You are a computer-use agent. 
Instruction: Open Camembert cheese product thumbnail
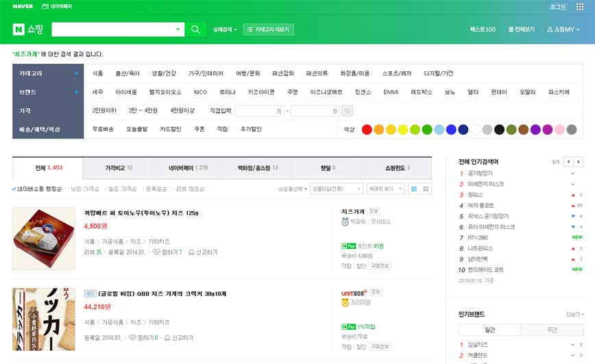click(44, 239)
